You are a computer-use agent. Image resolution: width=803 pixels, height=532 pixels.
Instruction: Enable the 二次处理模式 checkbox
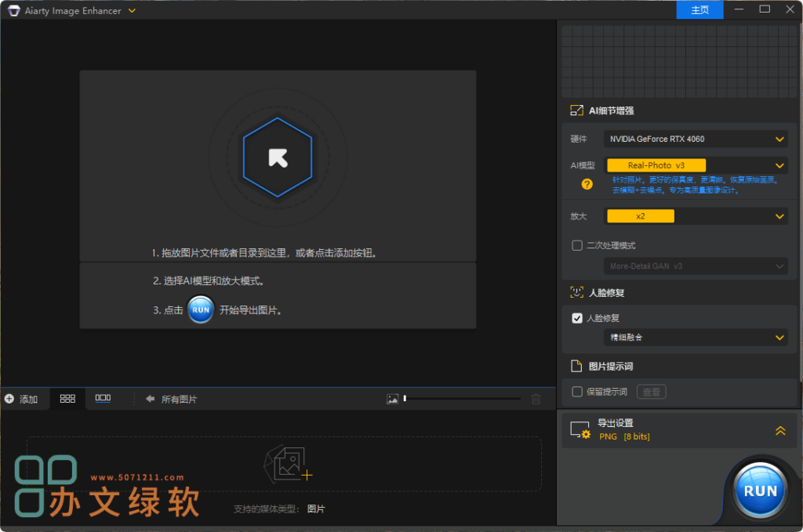[x=577, y=245]
